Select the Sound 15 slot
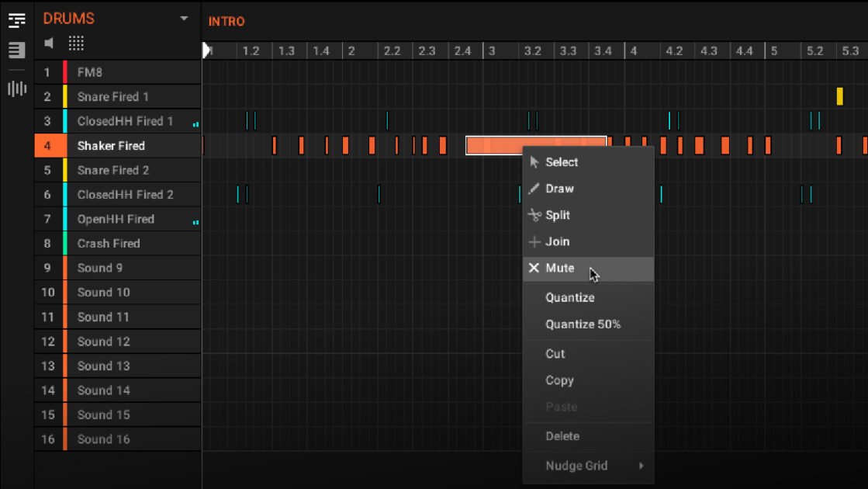Screen dimensions: 868x489 click(x=117, y=414)
